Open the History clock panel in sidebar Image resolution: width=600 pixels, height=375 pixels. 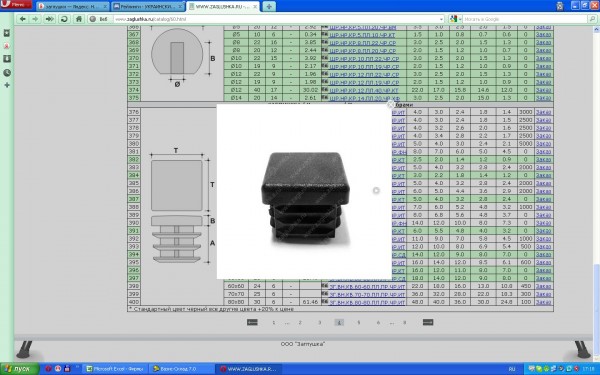(x=7, y=73)
